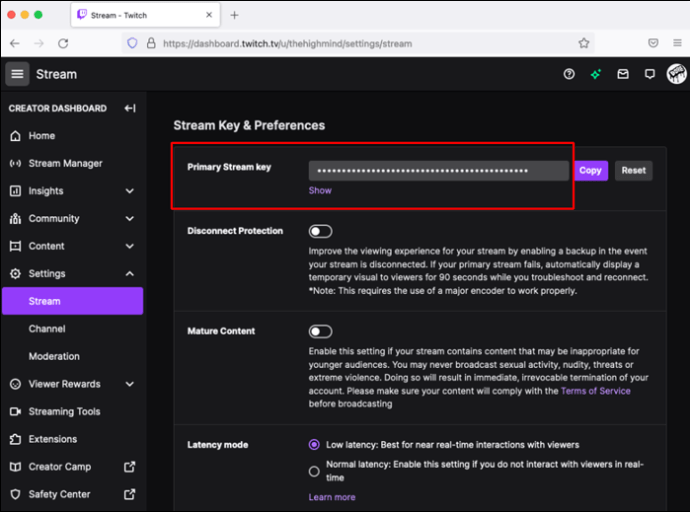Viewport: 690px width, 512px height.
Task: Click the Content film icon
Action: (15, 246)
